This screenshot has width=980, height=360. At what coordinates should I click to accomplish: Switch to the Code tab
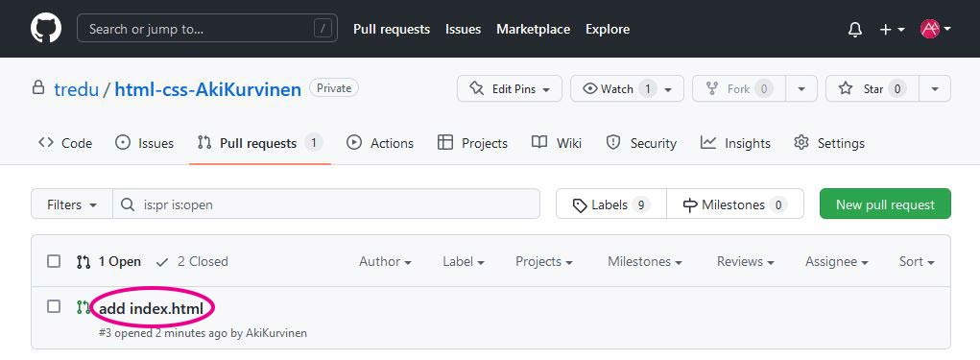(65, 143)
